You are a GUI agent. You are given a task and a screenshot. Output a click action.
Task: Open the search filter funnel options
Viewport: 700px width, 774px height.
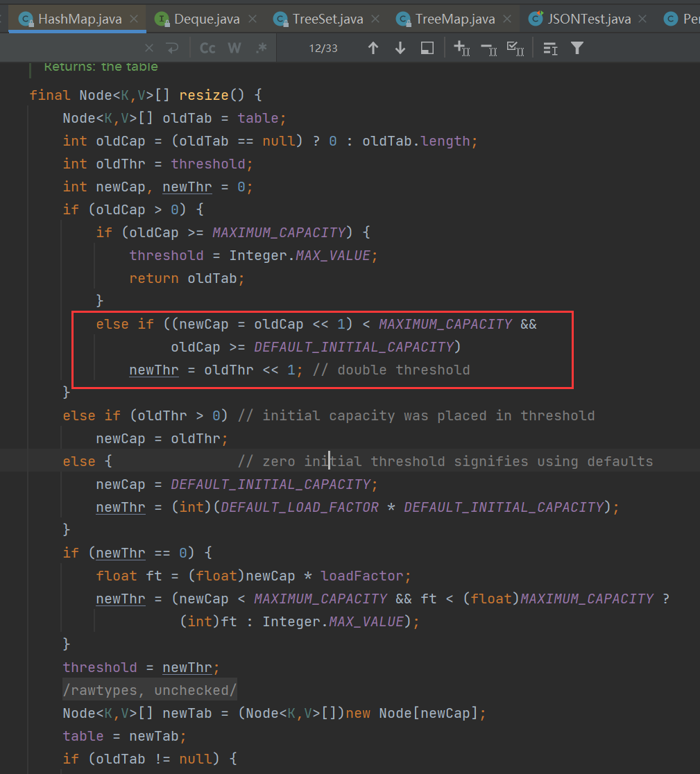point(577,48)
